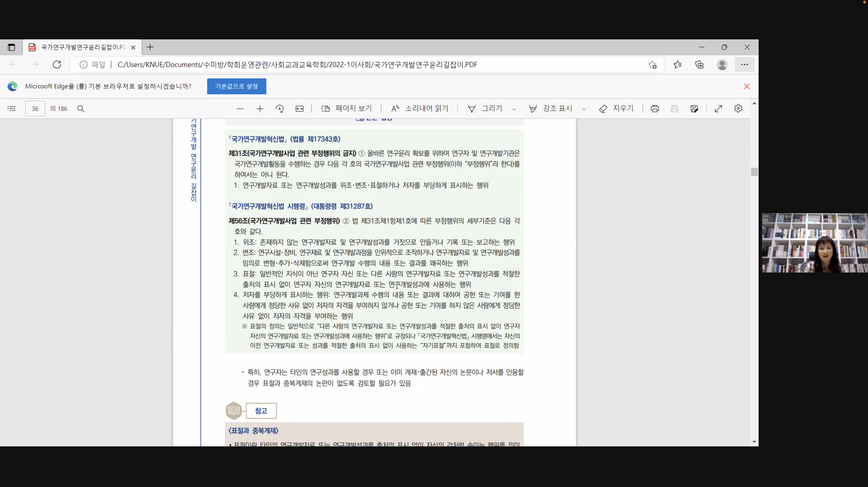Click the '1. 위조:' definition line
868x487 pixels.
point(374,242)
